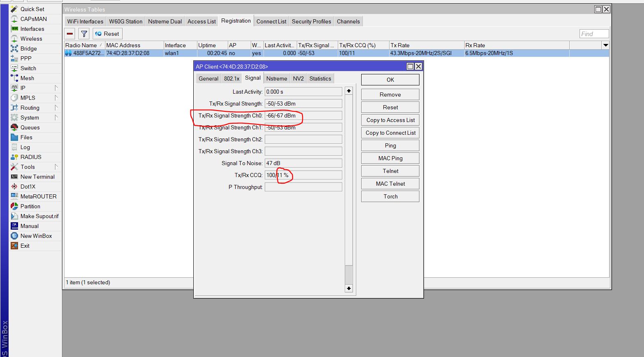Click the Telnet button

click(390, 171)
